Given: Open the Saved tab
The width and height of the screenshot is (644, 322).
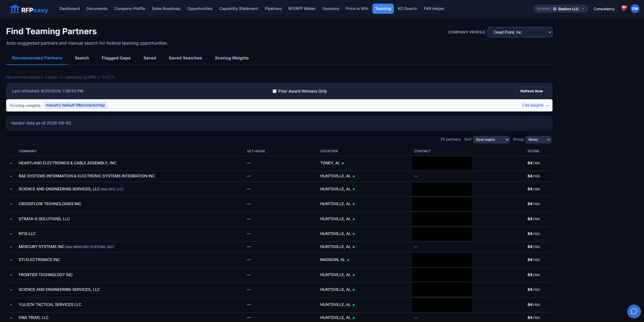Looking at the screenshot, I should point(150,58).
